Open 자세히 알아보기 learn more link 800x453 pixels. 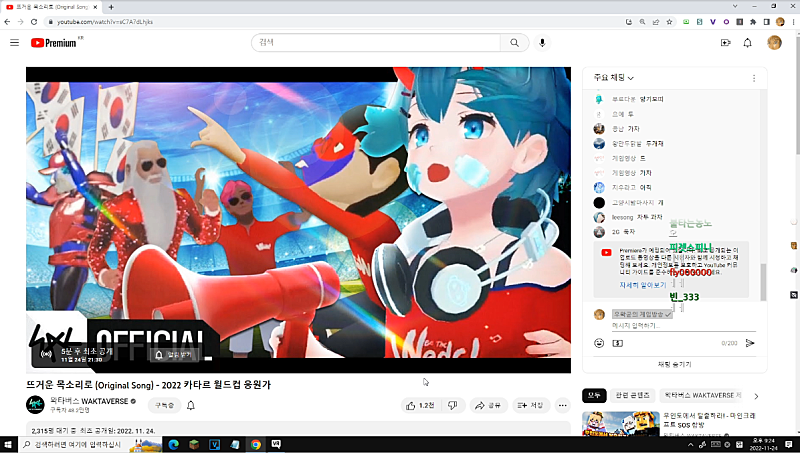(642, 285)
